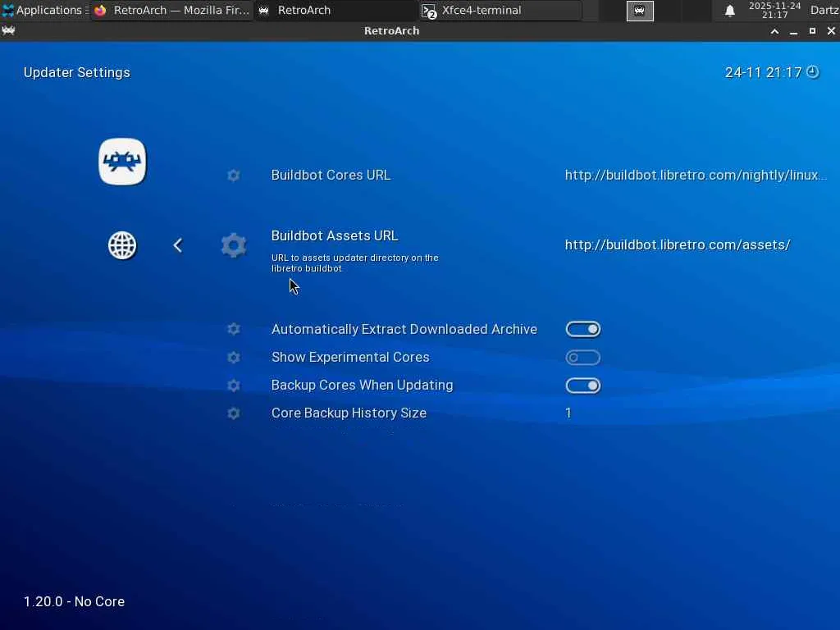Image resolution: width=840 pixels, height=630 pixels.
Task: Click gear icon beside Automatically Extract Downloaded Archive
Action: tap(233, 329)
